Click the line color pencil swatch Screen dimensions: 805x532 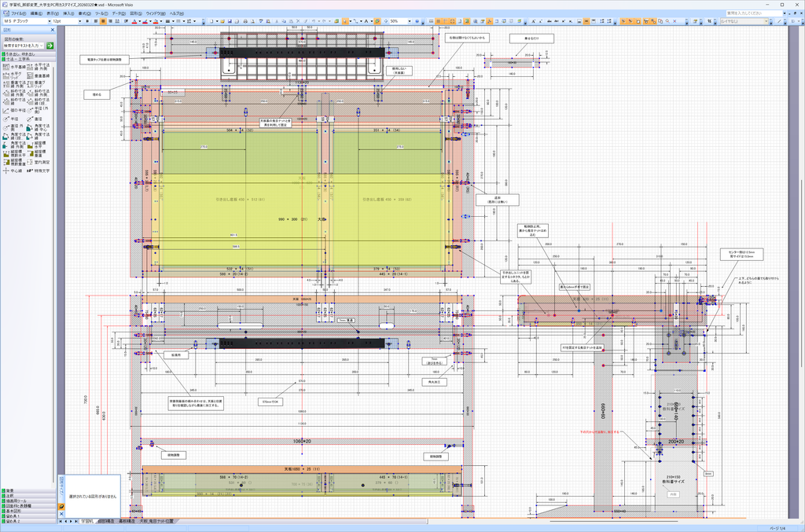145,21
